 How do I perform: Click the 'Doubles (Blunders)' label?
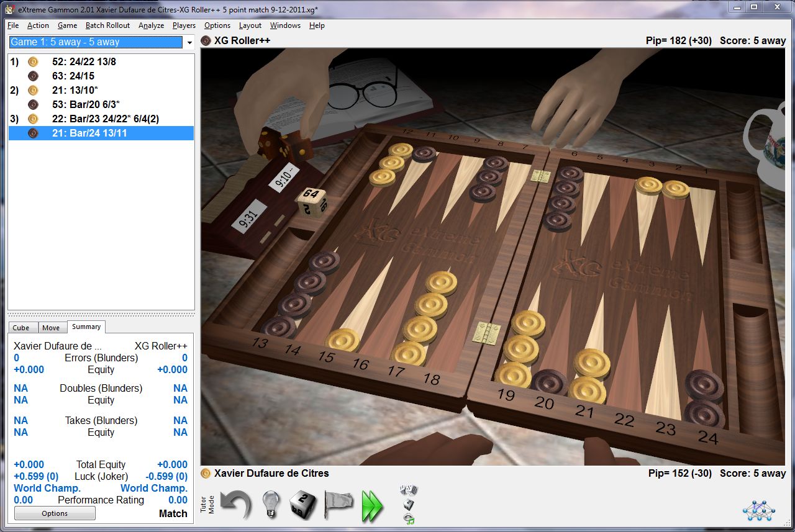point(101,388)
